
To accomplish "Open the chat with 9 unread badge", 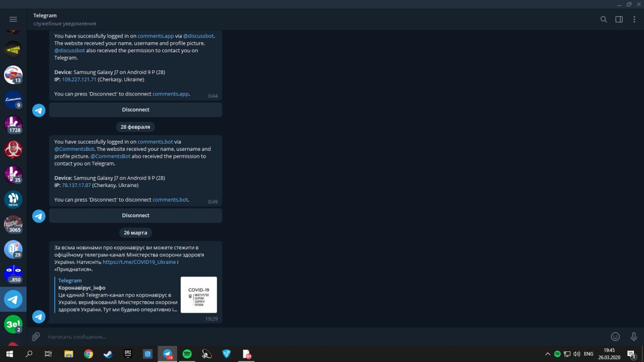I will pos(13,100).
